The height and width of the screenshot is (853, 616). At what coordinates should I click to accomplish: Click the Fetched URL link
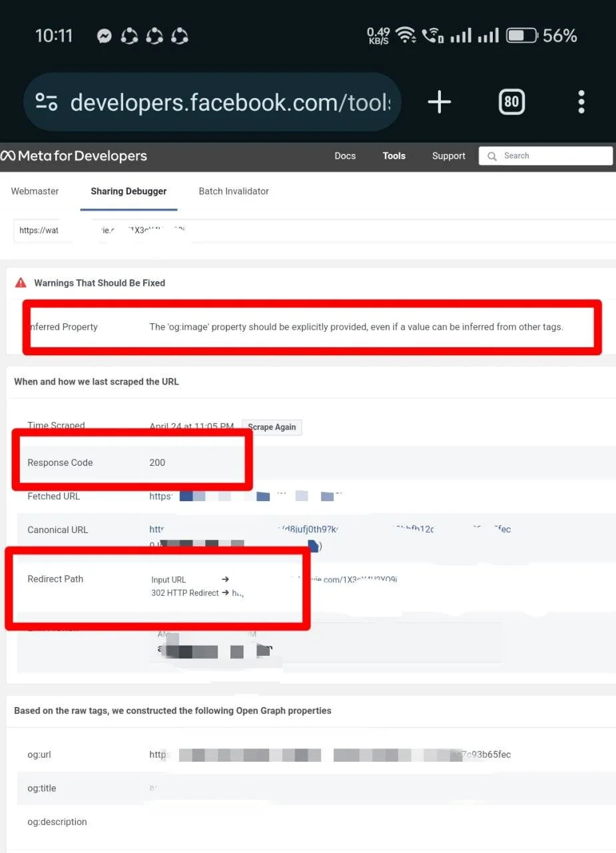pyautogui.click(x=245, y=496)
